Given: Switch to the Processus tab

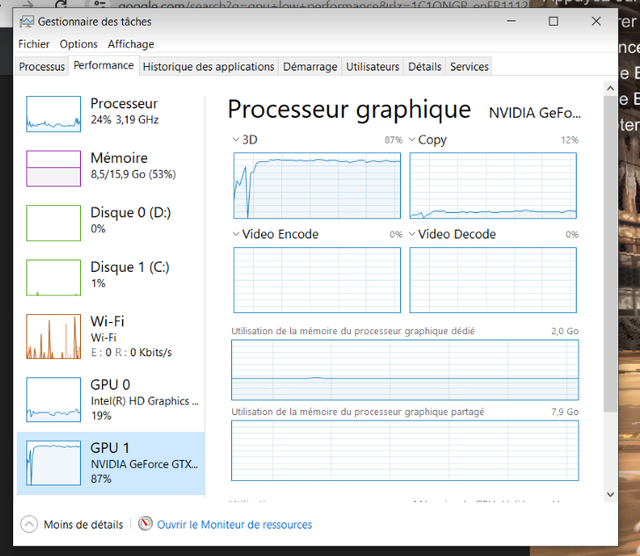Looking at the screenshot, I should (x=42, y=67).
